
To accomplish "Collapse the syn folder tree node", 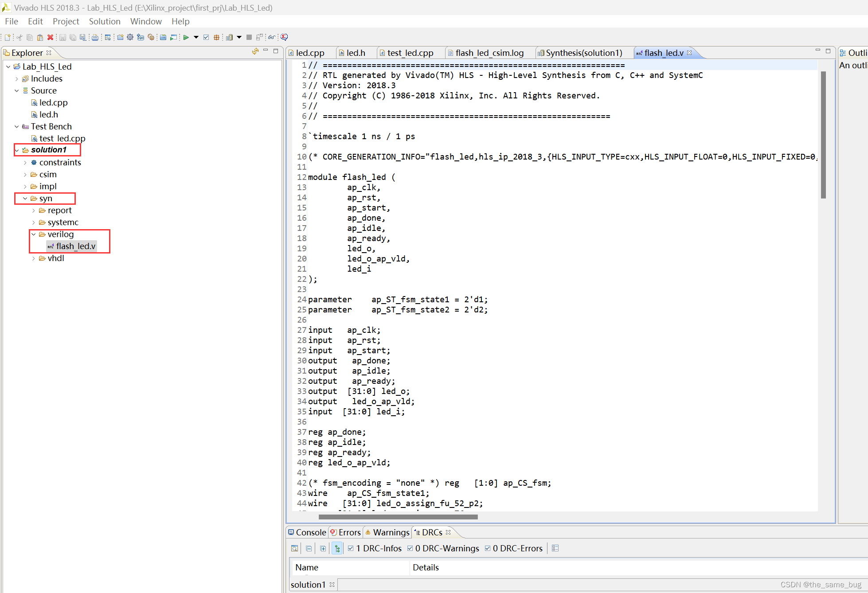I will click(25, 199).
